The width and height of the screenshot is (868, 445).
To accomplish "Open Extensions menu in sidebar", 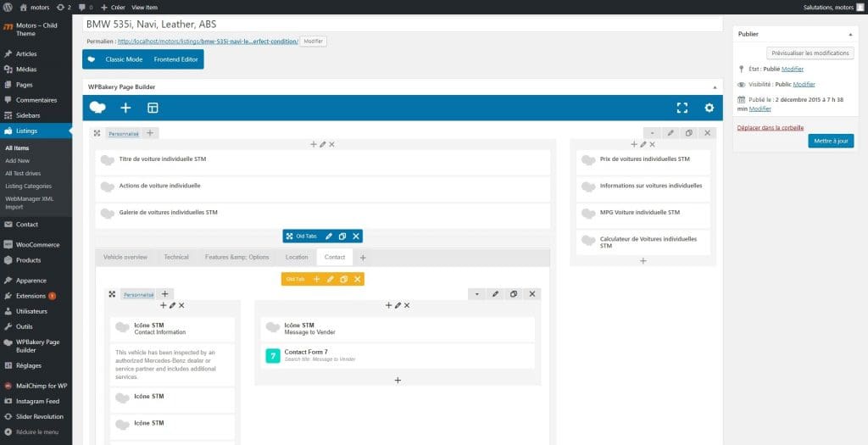I will [x=36, y=296].
